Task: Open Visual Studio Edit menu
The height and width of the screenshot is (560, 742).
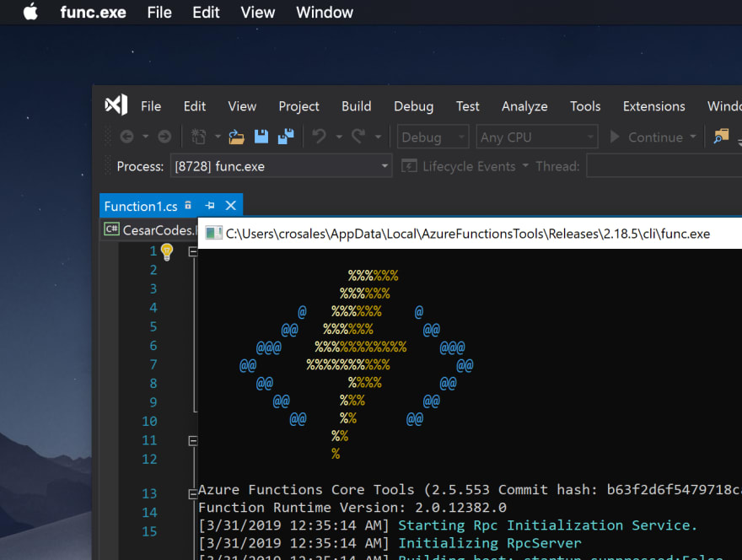Action: tap(195, 106)
